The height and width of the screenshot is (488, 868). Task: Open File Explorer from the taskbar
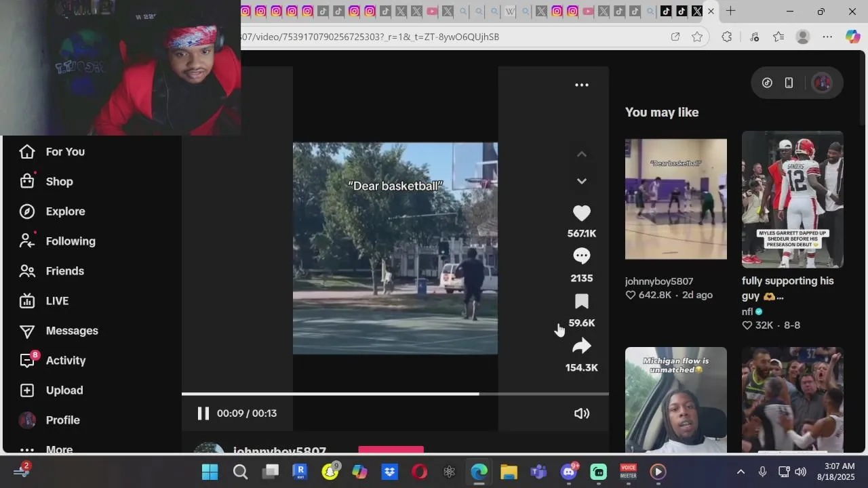[x=509, y=472]
